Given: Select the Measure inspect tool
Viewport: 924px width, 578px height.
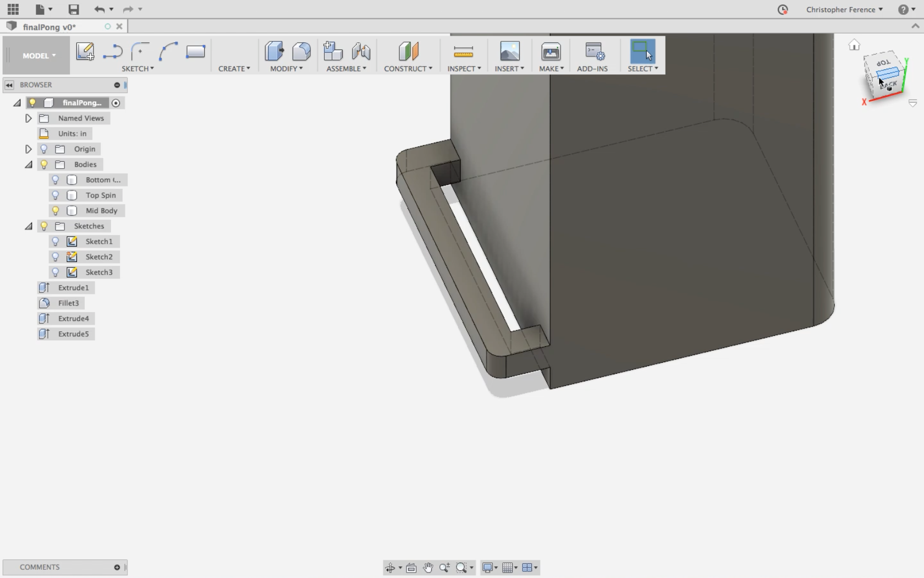Looking at the screenshot, I should coord(464,52).
